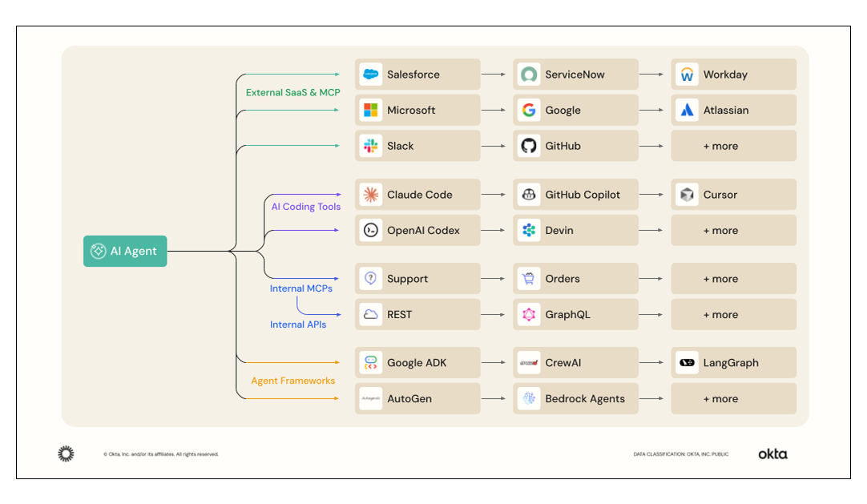The height and width of the screenshot is (504, 867).
Task: Click the Claude Code starburst icon
Action: (370, 195)
